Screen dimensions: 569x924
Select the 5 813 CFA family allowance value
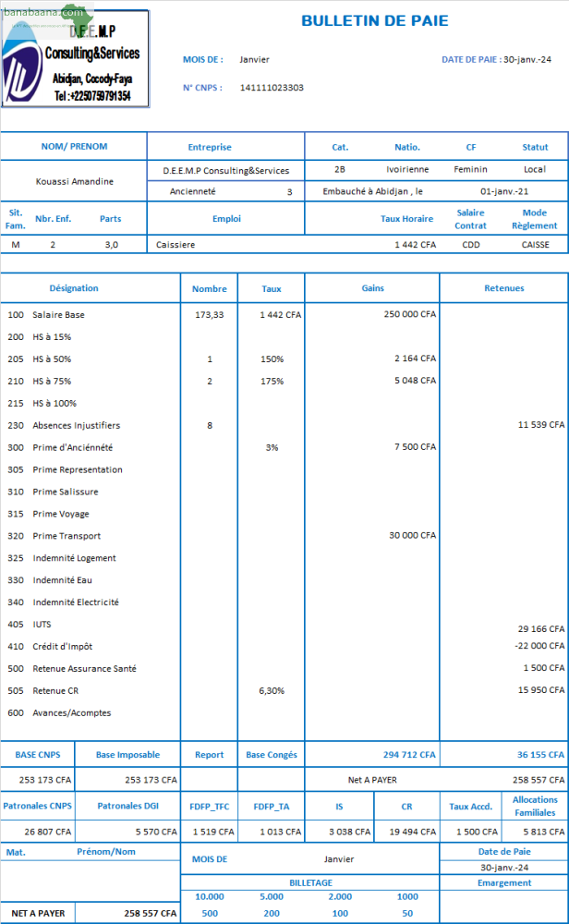click(544, 832)
